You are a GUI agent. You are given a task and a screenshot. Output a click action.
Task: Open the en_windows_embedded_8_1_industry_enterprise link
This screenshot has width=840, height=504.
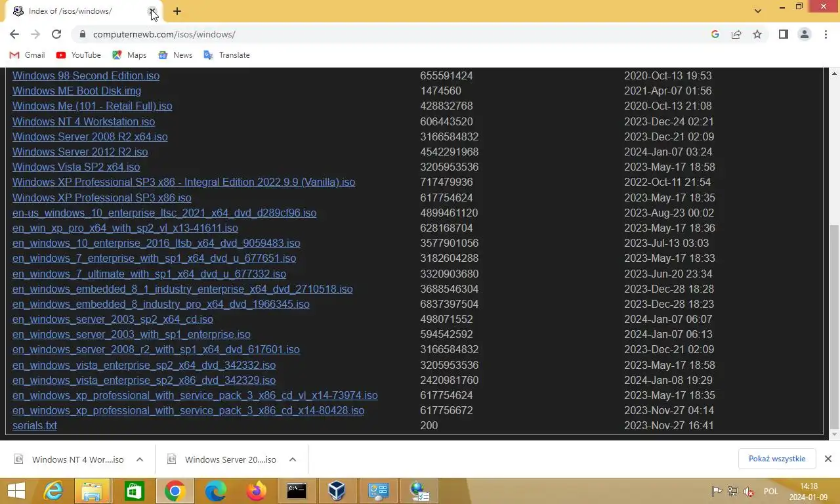pyautogui.click(x=182, y=289)
